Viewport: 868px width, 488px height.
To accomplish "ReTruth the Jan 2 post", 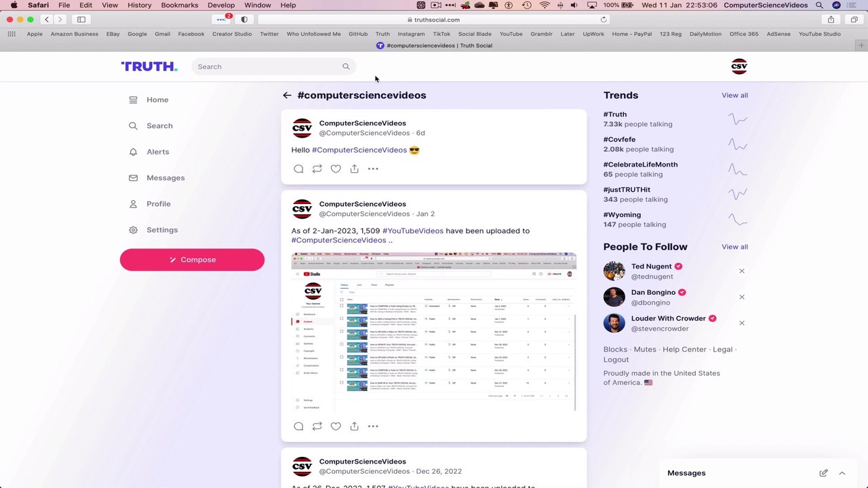I will (317, 426).
